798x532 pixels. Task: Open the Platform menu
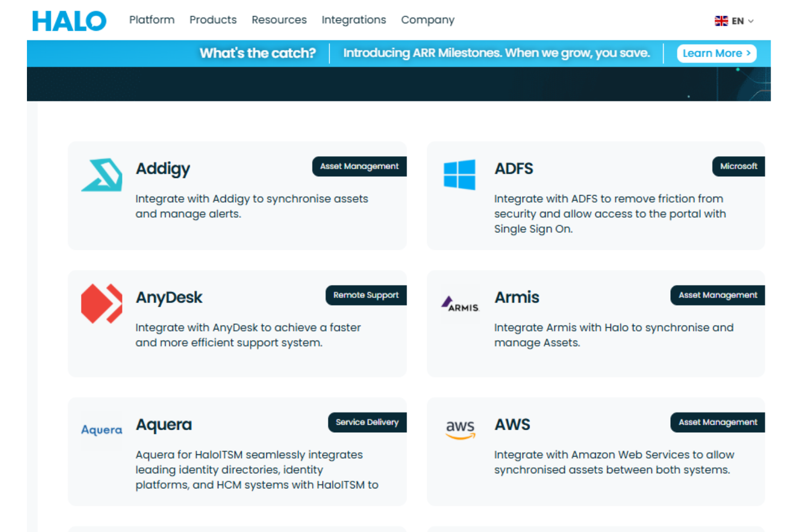(x=152, y=20)
